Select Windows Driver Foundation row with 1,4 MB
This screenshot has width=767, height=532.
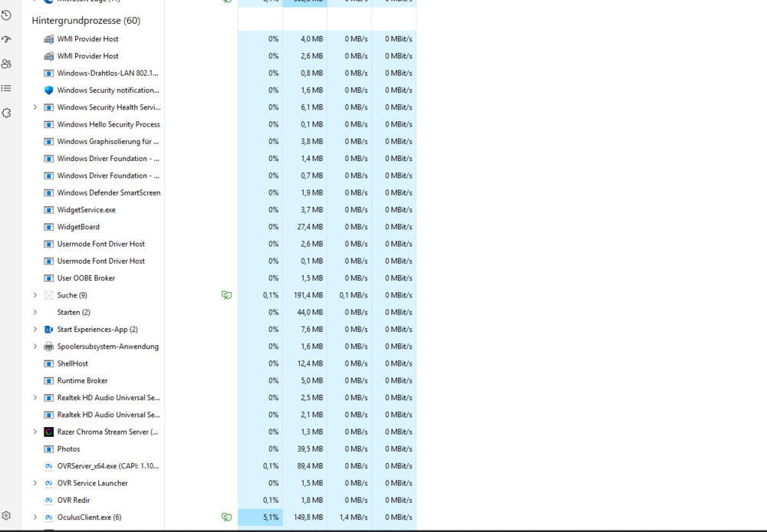[108, 159]
